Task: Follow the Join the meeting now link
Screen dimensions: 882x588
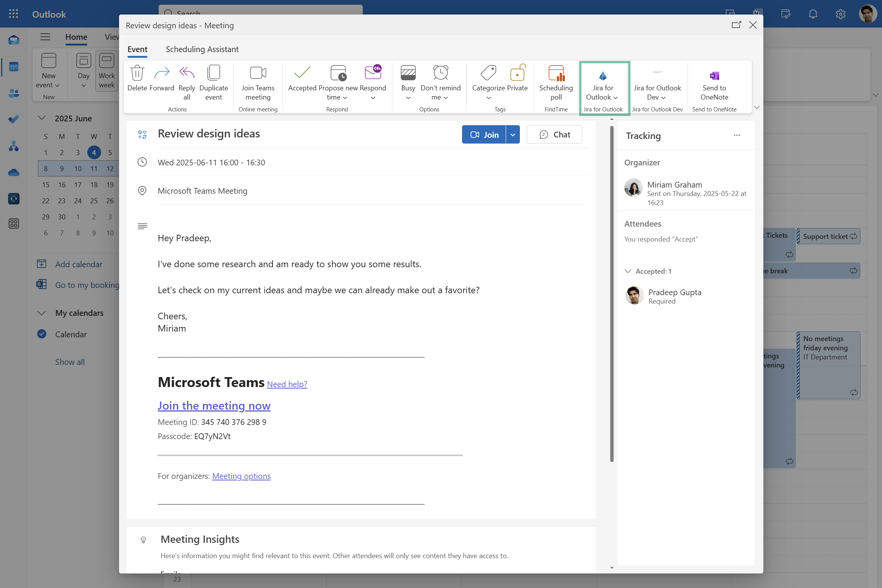Action: pyautogui.click(x=214, y=406)
